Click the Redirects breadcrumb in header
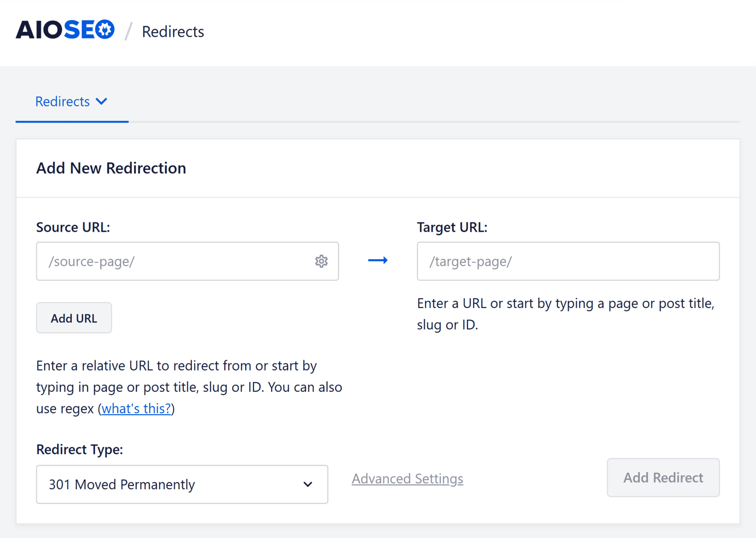The width and height of the screenshot is (756, 538). click(x=173, y=32)
